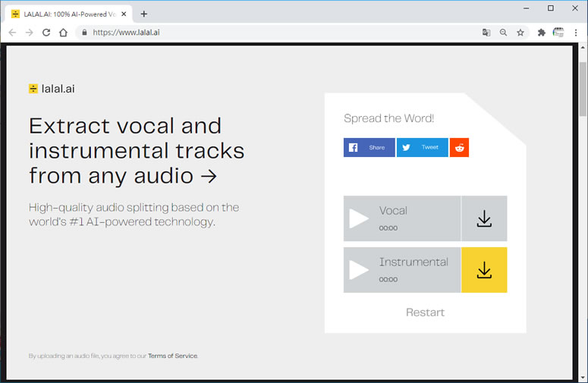Reload the current page

point(46,33)
